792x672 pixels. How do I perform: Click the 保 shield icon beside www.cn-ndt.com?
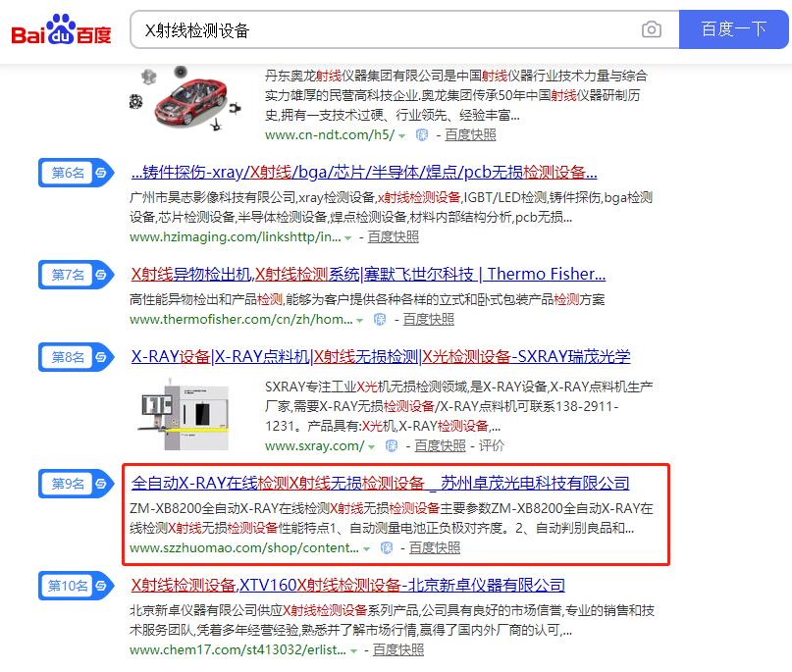click(x=422, y=134)
